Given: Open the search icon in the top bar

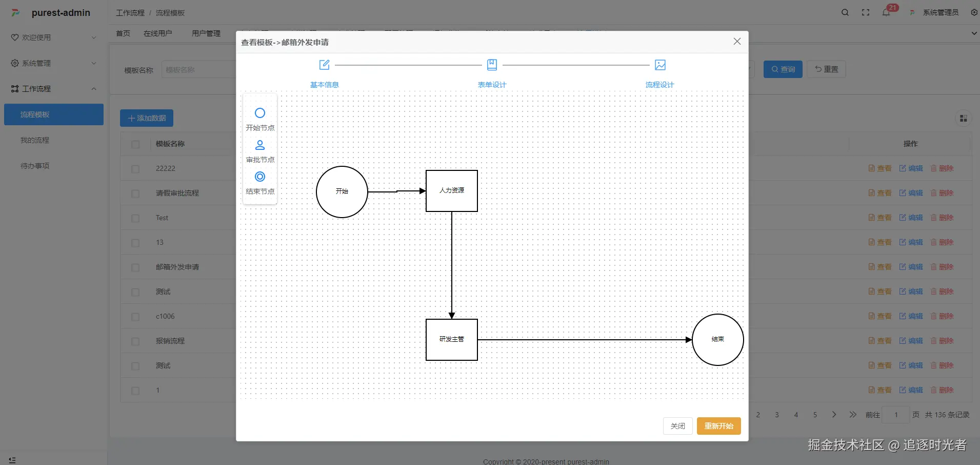Looking at the screenshot, I should pyautogui.click(x=845, y=12).
